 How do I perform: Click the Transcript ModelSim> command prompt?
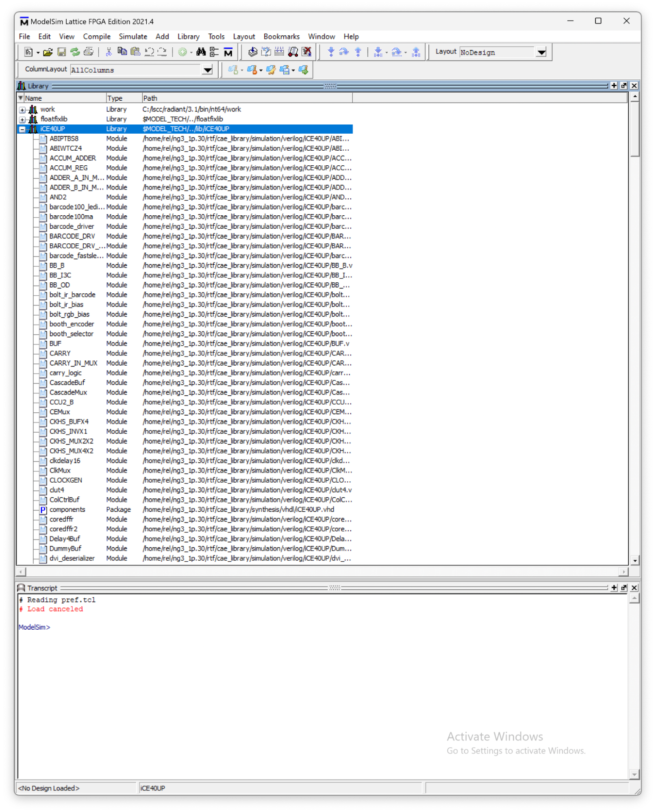coord(34,627)
